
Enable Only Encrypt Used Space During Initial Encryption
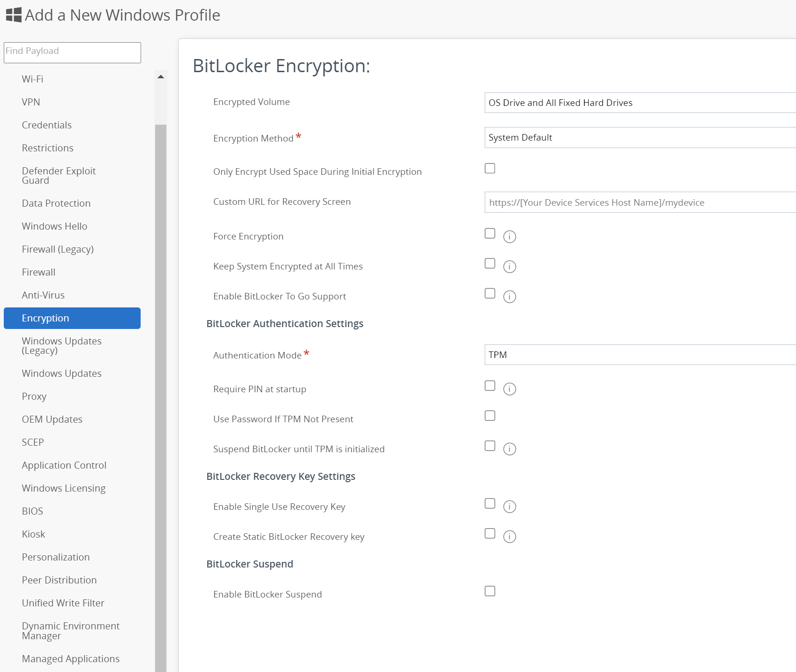coord(489,168)
